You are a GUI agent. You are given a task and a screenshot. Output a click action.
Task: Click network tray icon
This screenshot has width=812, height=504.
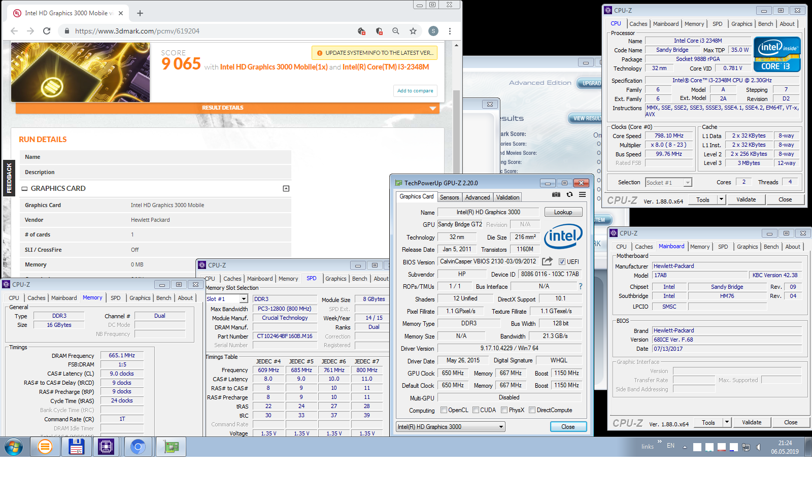click(746, 447)
